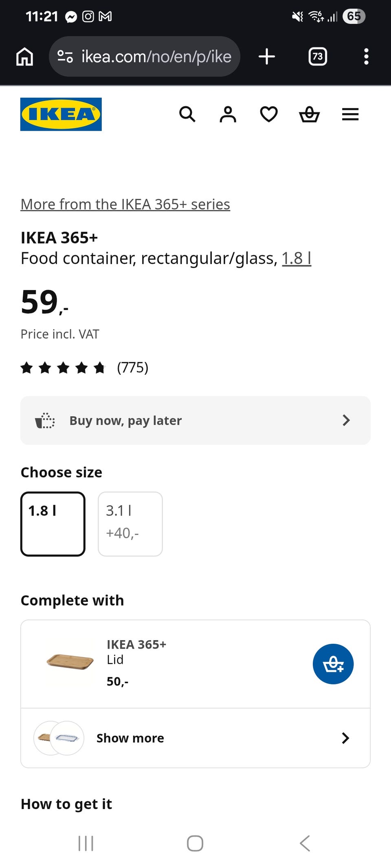Open the IKEA search icon
The height and width of the screenshot is (868, 391).
pos(187,114)
